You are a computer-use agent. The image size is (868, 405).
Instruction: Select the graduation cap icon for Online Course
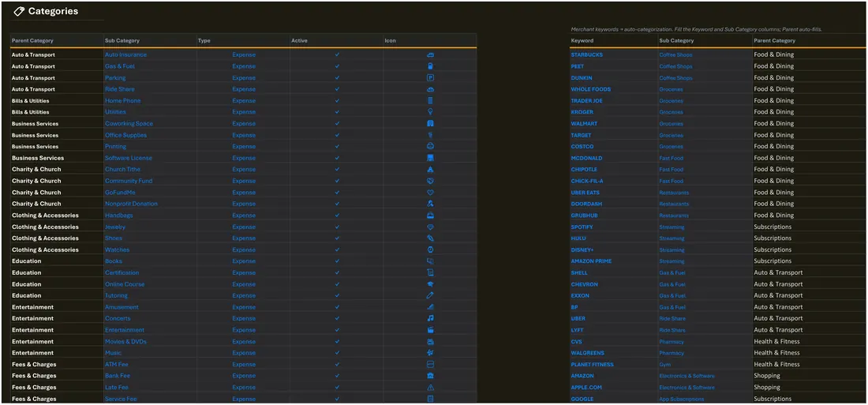(x=430, y=284)
